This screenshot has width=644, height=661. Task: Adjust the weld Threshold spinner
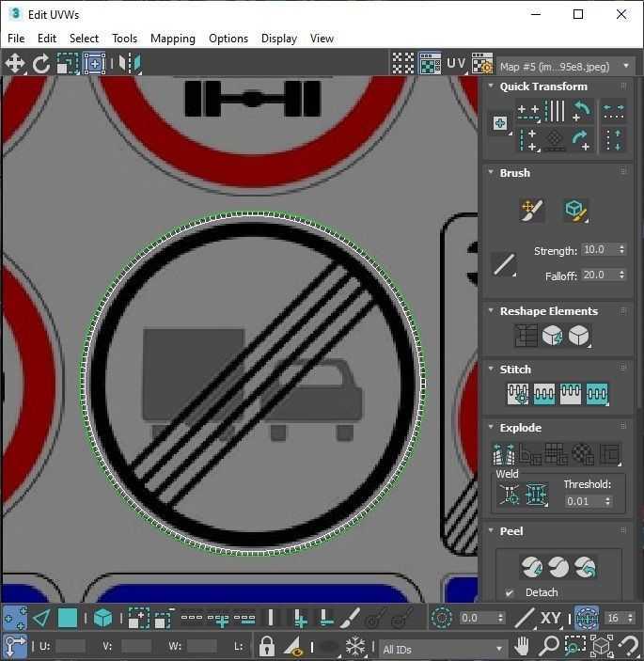coord(607,501)
